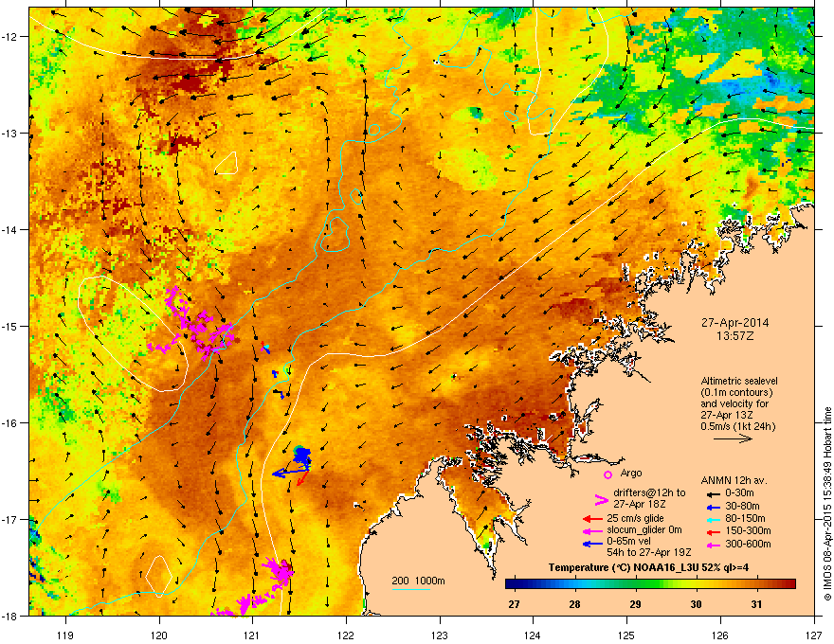Click the 0.5m/s velocity scale arrow
The image size is (834, 644).
click(733, 438)
